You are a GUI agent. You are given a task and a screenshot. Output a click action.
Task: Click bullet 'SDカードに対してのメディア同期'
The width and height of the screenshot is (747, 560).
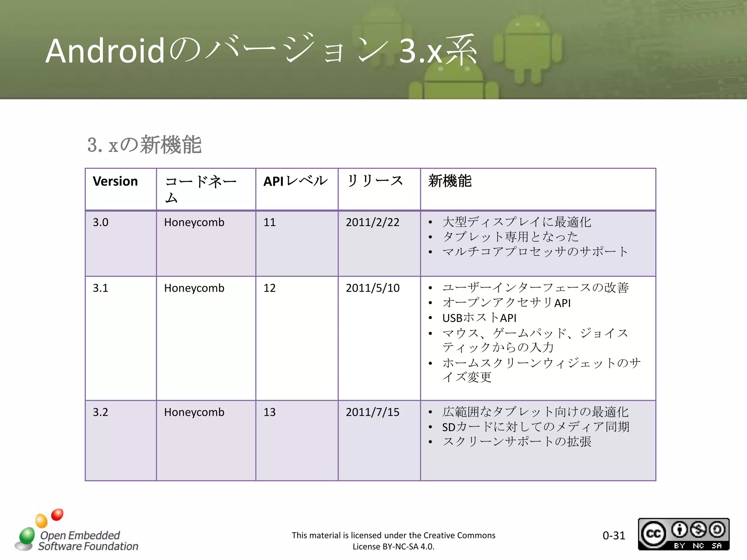[536, 427]
